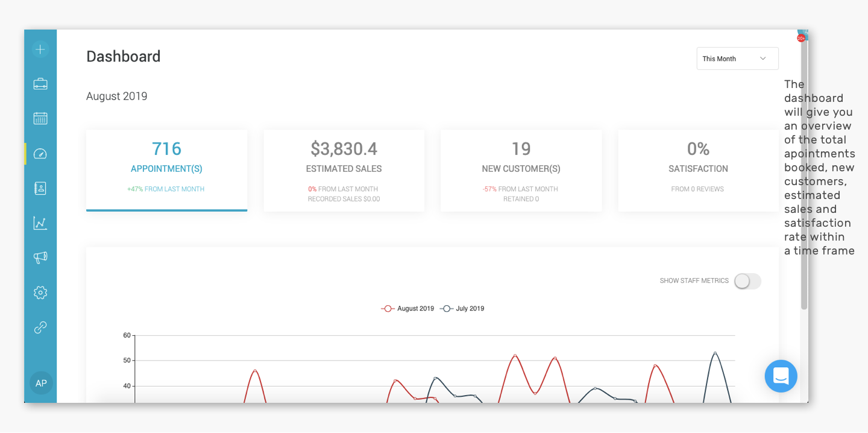The height and width of the screenshot is (433, 868).
Task: Click the red 20+ notification badge
Action: 801,38
